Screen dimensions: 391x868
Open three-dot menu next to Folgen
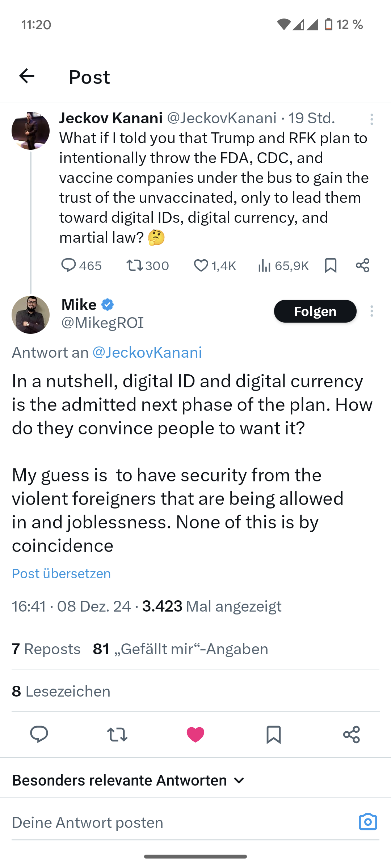click(371, 311)
